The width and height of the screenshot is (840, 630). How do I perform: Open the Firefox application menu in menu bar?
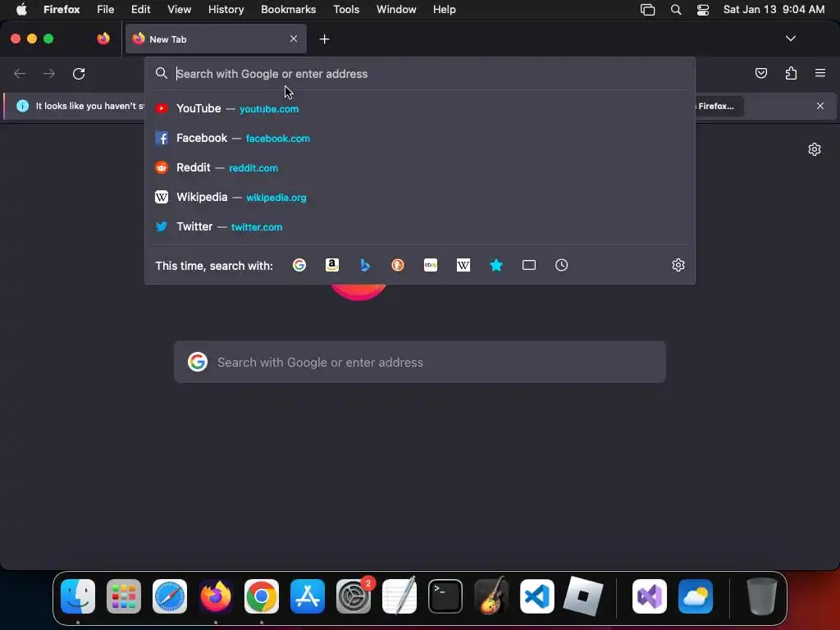pyautogui.click(x=62, y=10)
